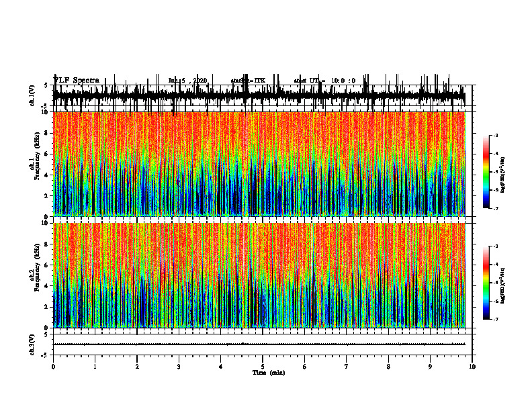
Task: Click the '-7' label on ch.1 colorbar
Action: click(x=496, y=208)
